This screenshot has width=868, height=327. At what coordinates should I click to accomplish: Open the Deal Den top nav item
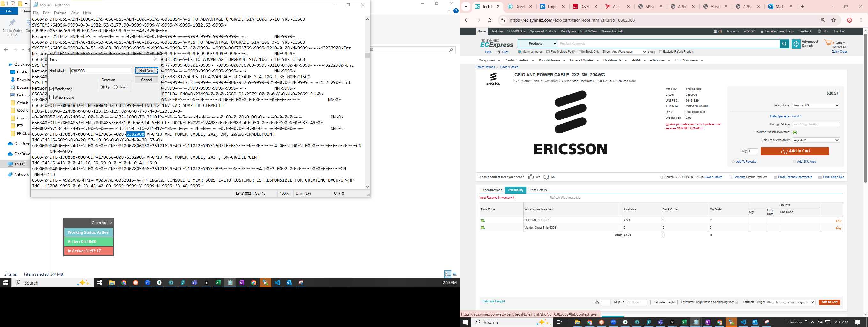tap(496, 31)
